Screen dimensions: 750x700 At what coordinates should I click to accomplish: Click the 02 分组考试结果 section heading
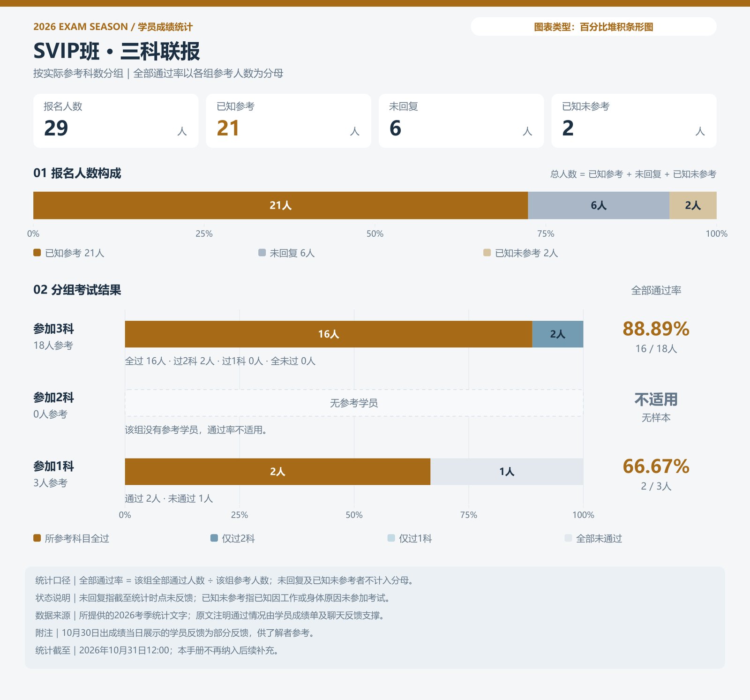[77, 290]
